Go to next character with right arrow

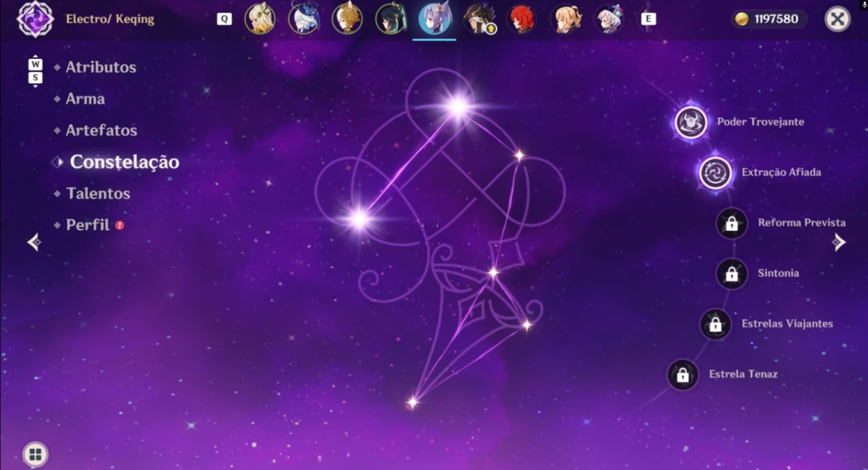[838, 242]
